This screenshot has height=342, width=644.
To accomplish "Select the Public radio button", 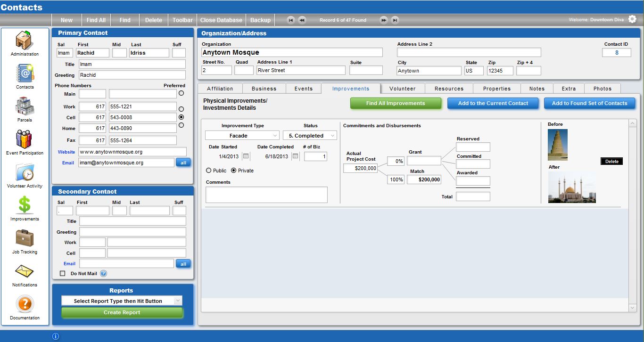I will pos(209,171).
